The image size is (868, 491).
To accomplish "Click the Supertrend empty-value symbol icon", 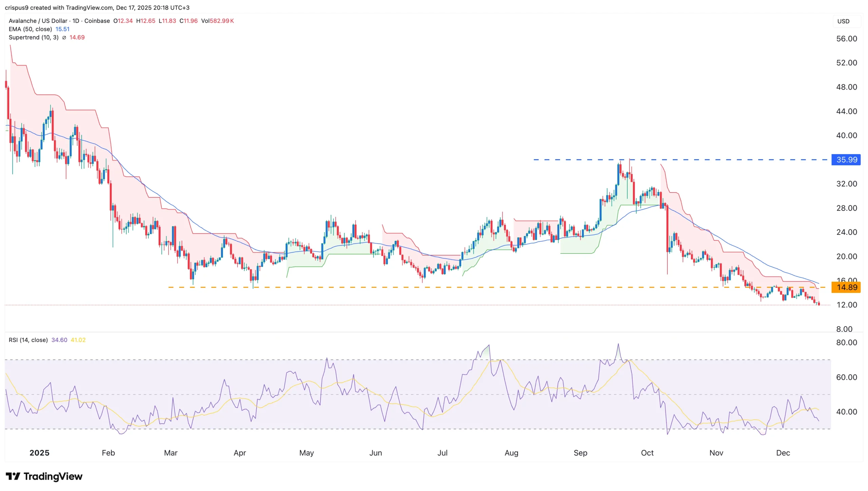I will [x=64, y=38].
